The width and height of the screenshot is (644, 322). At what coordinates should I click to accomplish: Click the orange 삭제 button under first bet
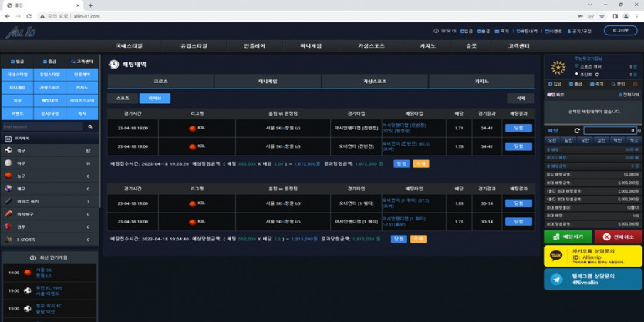tap(420, 164)
